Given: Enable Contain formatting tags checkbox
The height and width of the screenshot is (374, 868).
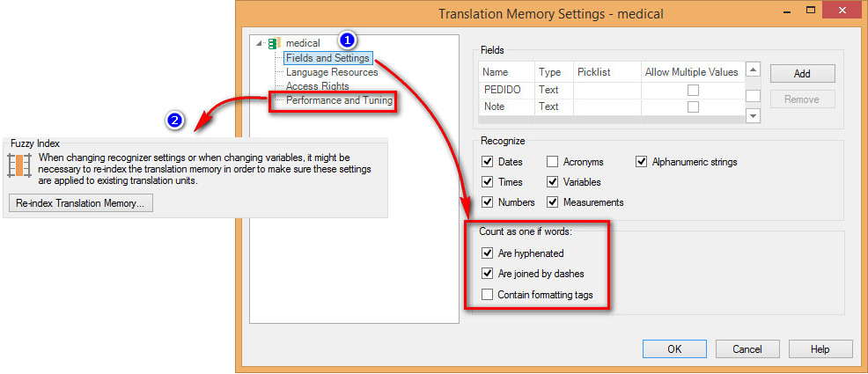Looking at the screenshot, I should (x=488, y=295).
